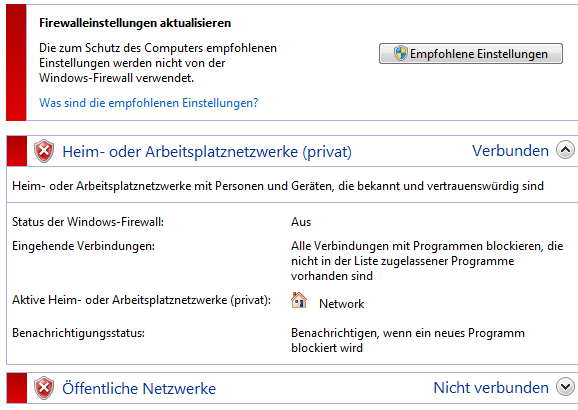
Task: Collapse the Heim- oder Arbeitsplatznetzwerke section chevron
Action: [x=565, y=150]
